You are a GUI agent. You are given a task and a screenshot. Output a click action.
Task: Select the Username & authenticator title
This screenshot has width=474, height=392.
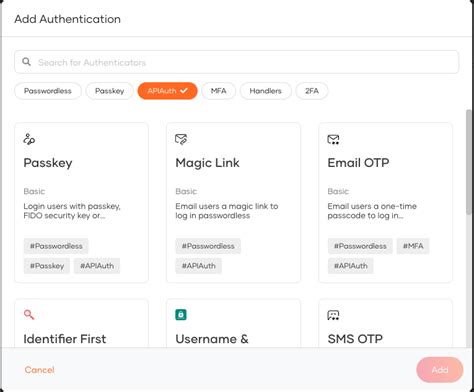(212, 339)
